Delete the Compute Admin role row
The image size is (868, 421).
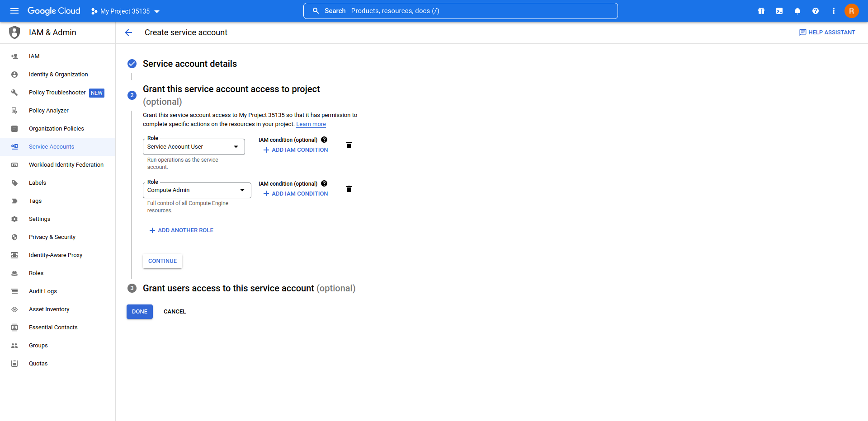349,188
